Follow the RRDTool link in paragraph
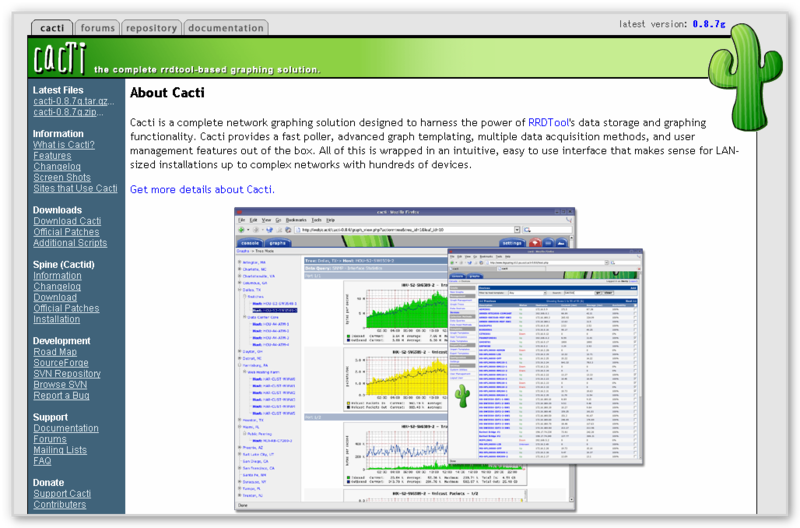 coord(548,122)
